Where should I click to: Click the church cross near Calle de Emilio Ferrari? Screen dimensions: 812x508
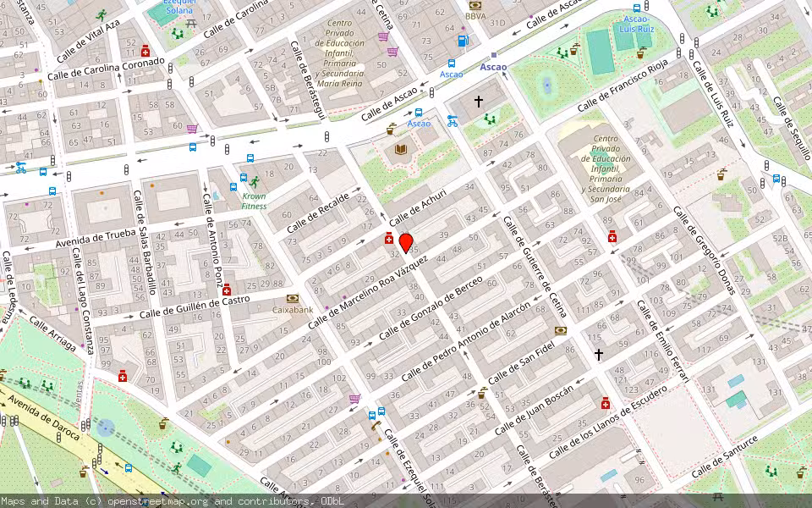point(599,355)
